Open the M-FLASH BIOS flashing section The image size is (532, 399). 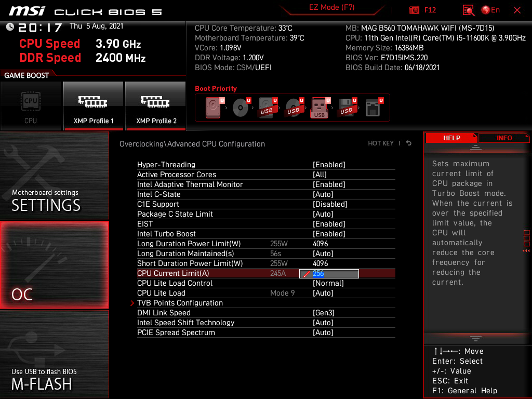pyautogui.click(x=54, y=354)
